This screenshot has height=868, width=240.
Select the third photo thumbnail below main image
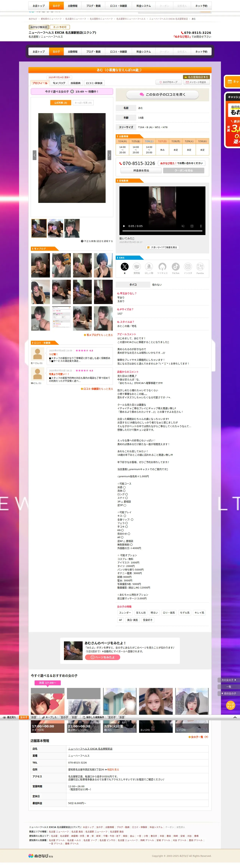point(72,228)
